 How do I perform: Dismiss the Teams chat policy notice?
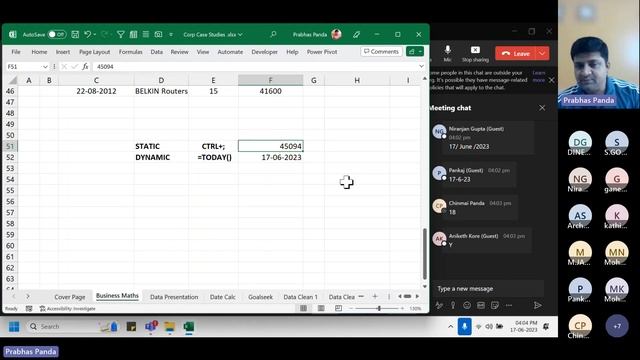[x=551, y=80]
